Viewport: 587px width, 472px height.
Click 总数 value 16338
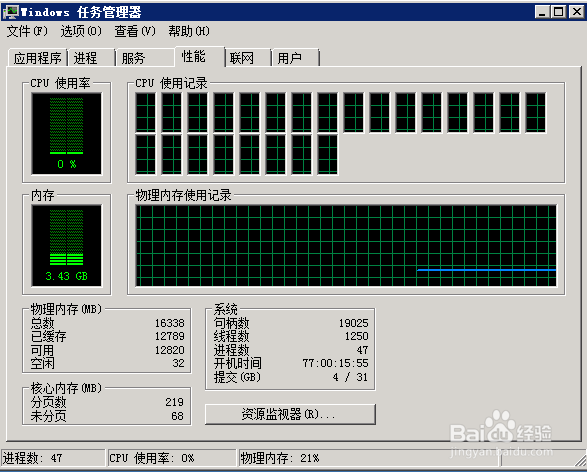(x=170, y=323)
